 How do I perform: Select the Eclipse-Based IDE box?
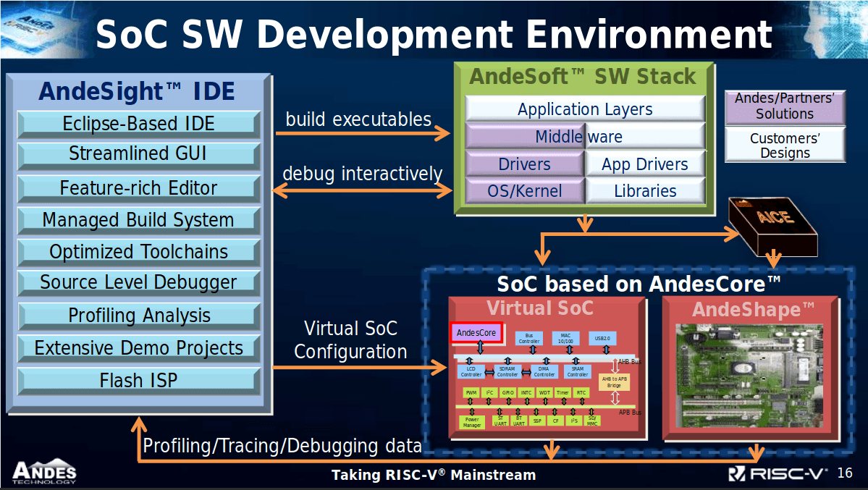pos(138,124)
